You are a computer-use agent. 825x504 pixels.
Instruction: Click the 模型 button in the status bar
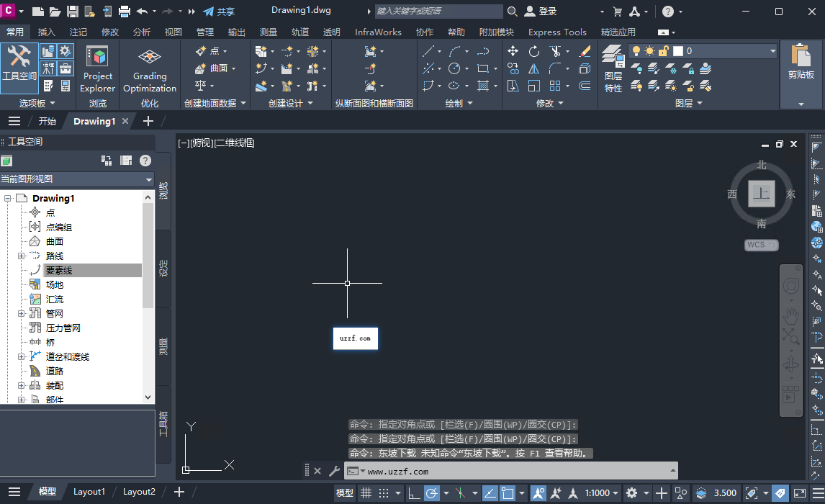[344, 492]
